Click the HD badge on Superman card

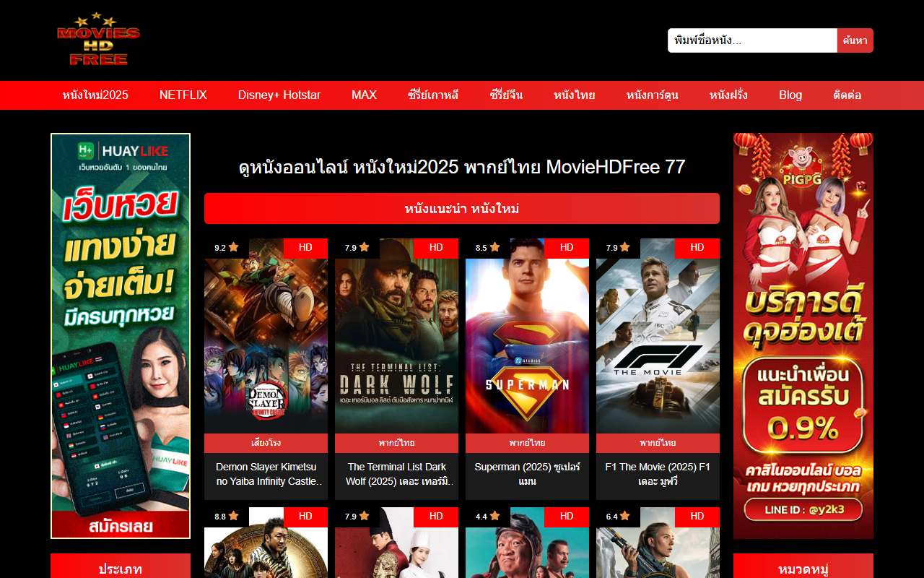tap(567, 248)
